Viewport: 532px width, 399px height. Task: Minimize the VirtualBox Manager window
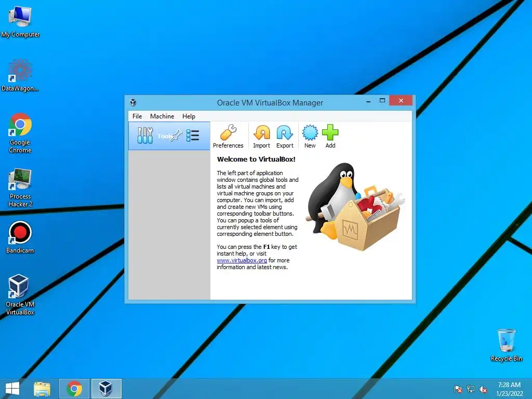coord(368,101)
